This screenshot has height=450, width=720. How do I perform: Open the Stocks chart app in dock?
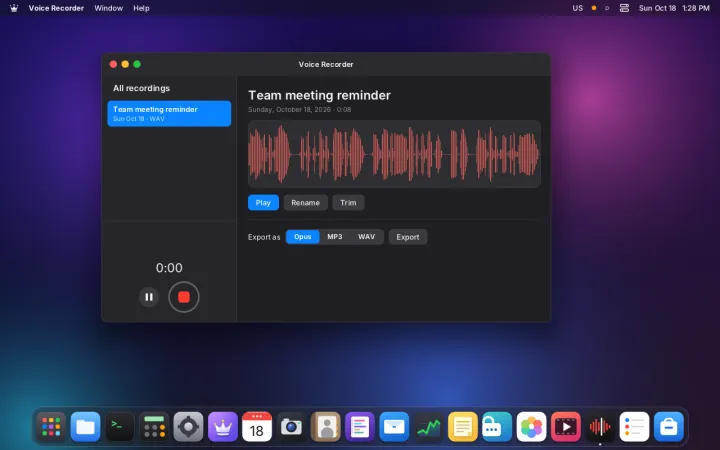[428, 427]
